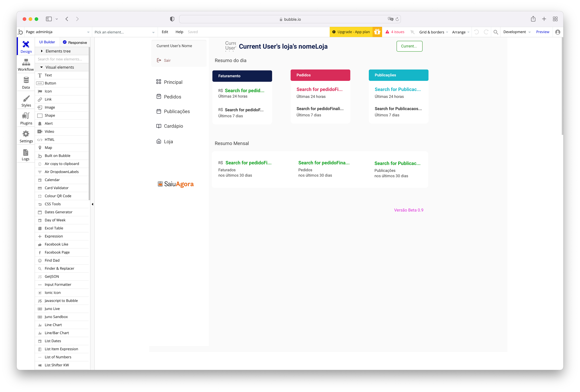Viewport: 580px width, 392px height.
Task: Click the gift box icon
Action: pos(377,32)
